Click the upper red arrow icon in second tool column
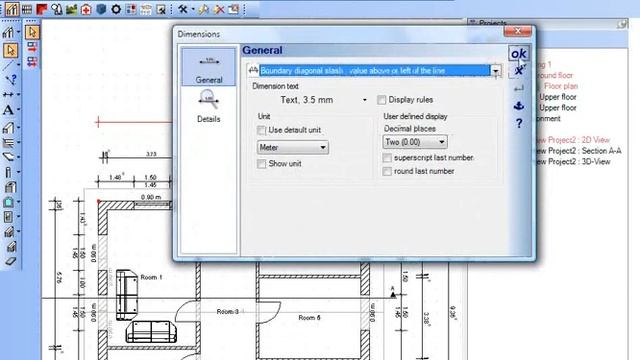Image resolution: width=640 pixels, height=360 pixels. [32, 47]
